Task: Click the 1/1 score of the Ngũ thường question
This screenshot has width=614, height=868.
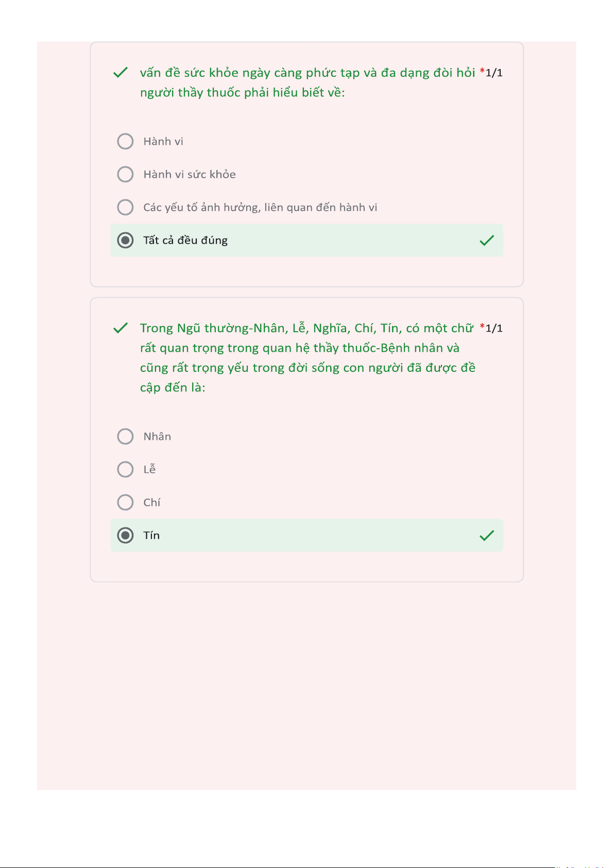Action: 494,329
